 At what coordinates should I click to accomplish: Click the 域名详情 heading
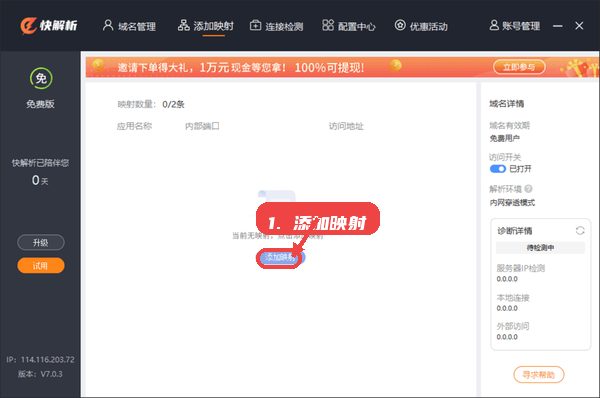coord(506,104)
